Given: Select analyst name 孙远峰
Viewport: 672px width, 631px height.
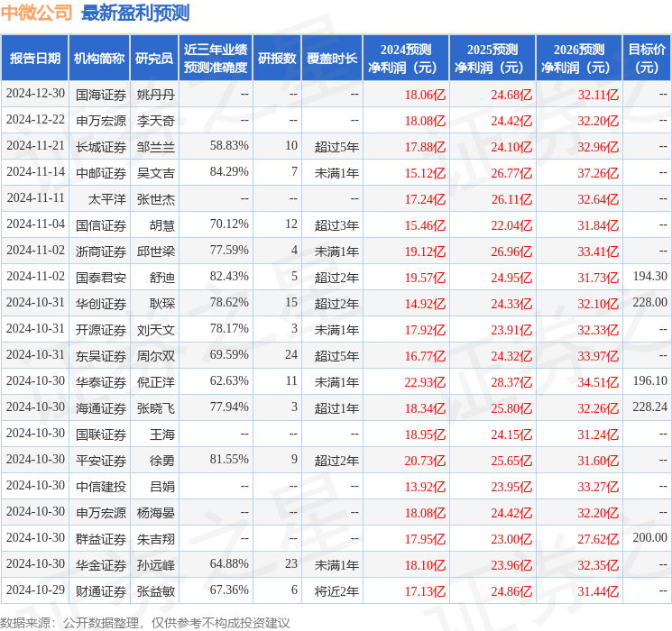Looking at the screenshot, I should point(156,565).
